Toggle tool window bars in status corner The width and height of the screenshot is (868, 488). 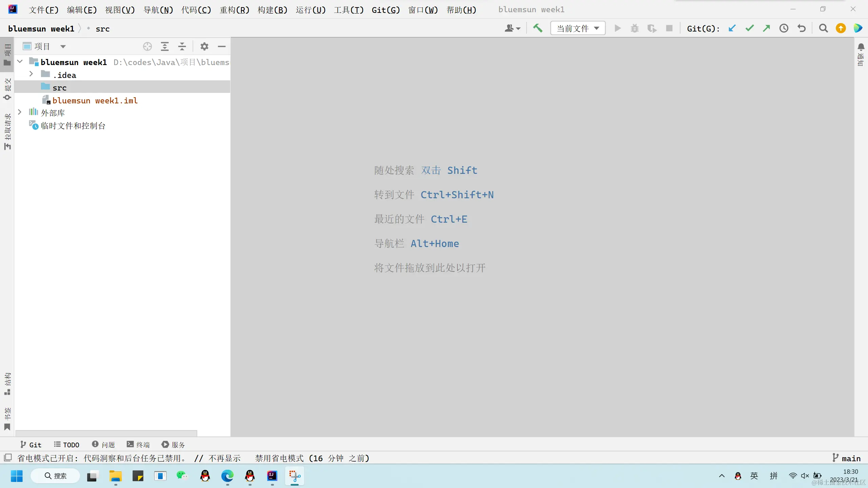[x=7, y=458]
